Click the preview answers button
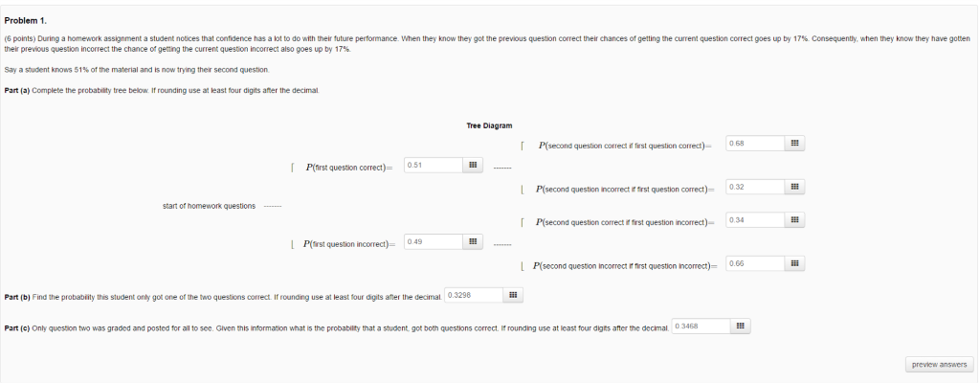Image resolution: width=980 pixels, height=383 pixels. point(939,364)
